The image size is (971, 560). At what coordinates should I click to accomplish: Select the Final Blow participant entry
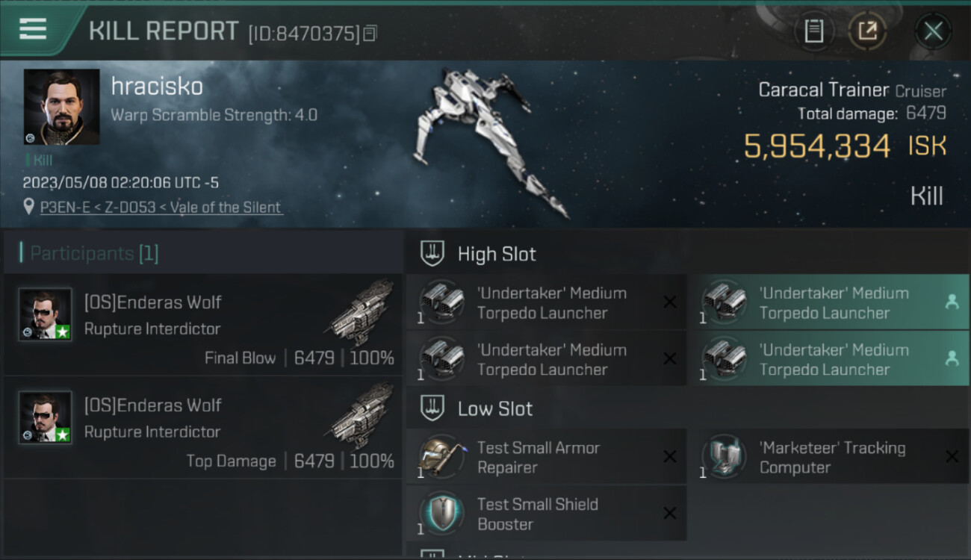click(x=203, y=325)
